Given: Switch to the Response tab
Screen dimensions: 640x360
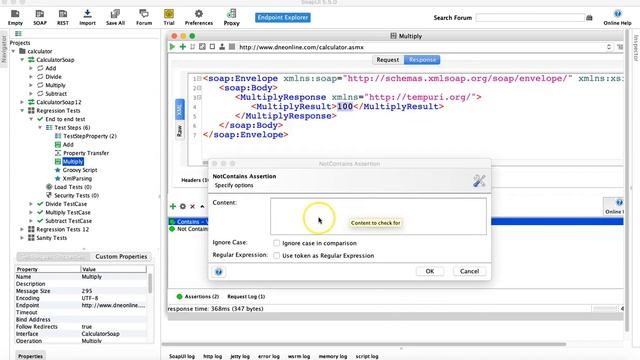Looking at the screenshot, I should (422, 60).
